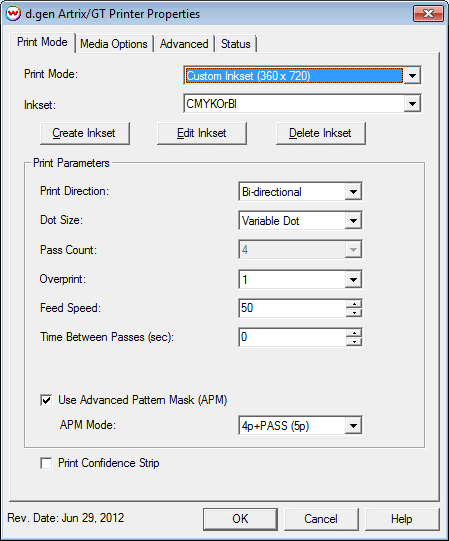Viewport: 449px width, 541px height.
Task: Go to the Status tab
Action: pos(236,44)
